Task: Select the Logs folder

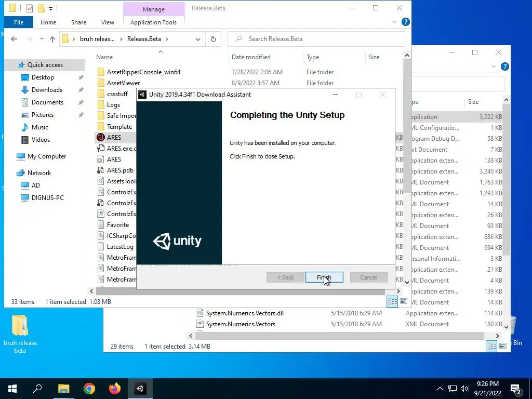Action: (113, 105)
